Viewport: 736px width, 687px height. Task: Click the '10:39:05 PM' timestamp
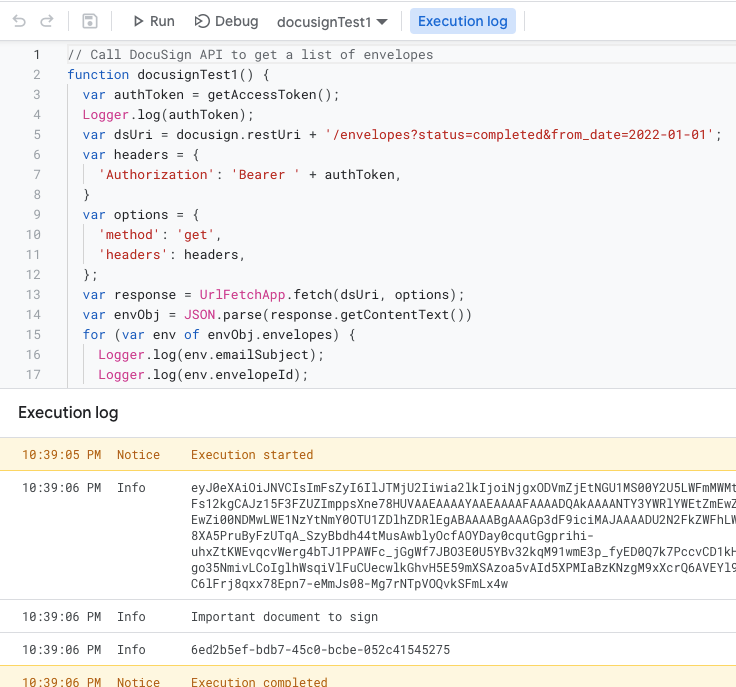[61, 455]
